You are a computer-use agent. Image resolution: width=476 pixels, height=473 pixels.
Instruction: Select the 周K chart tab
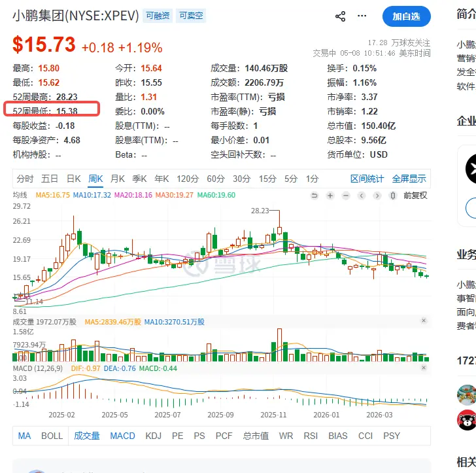click(x=95, y=179)
